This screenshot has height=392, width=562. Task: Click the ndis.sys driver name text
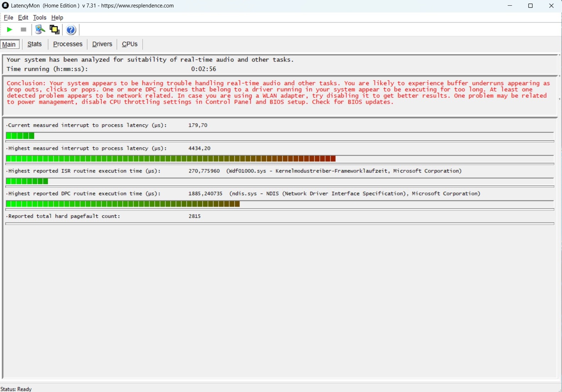243,194
